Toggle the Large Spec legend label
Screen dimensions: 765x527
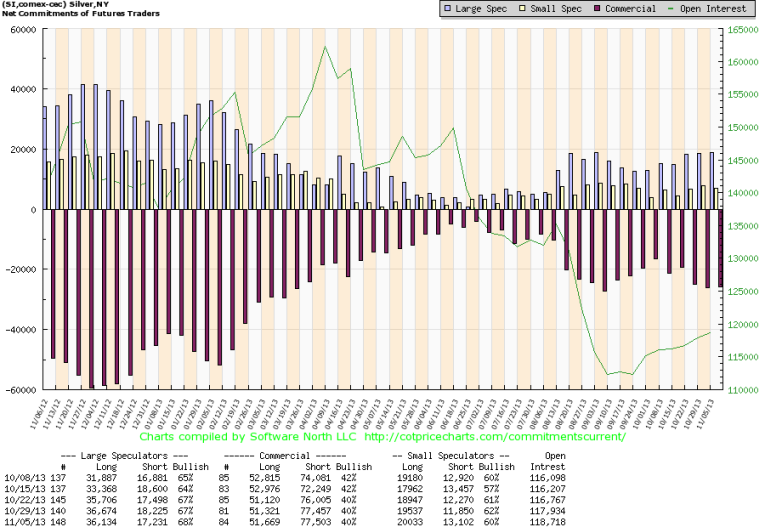pyautogui.click(x=480, y=9)
